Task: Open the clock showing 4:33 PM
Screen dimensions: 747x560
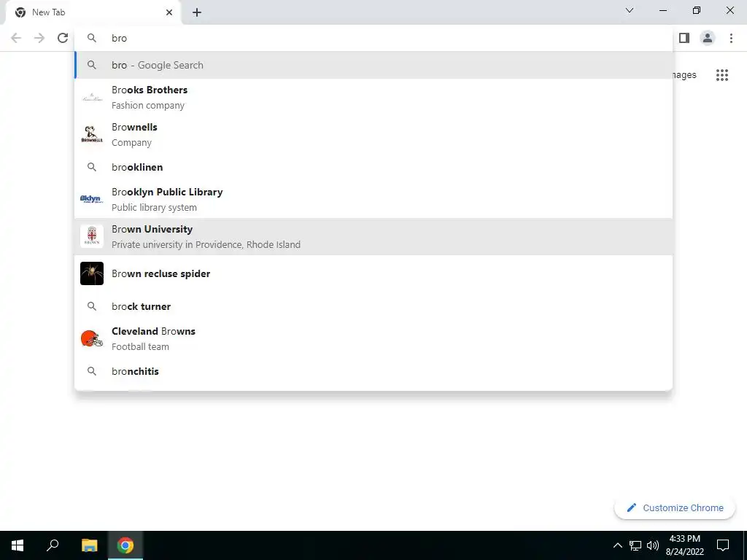Action: [x=684, y=545]
